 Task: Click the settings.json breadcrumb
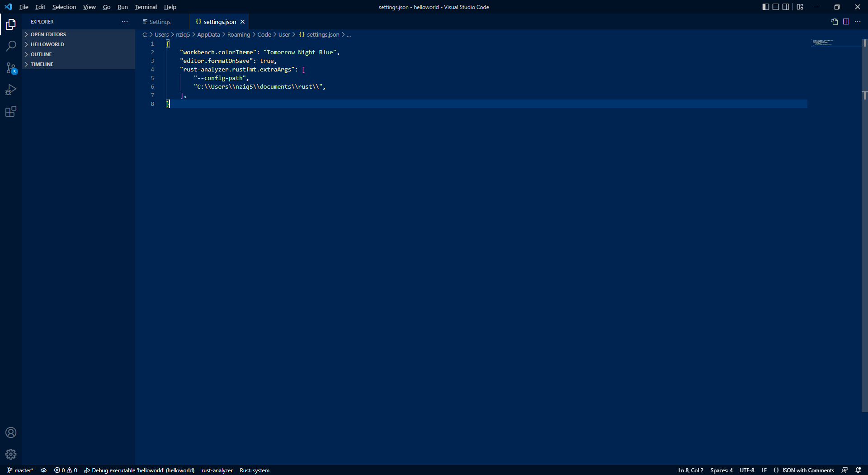[319, 35]
